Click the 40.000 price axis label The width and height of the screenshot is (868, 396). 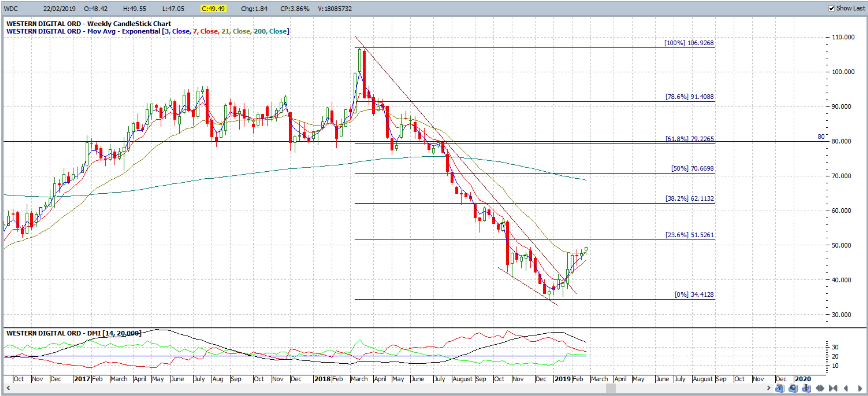pos(841,280)
